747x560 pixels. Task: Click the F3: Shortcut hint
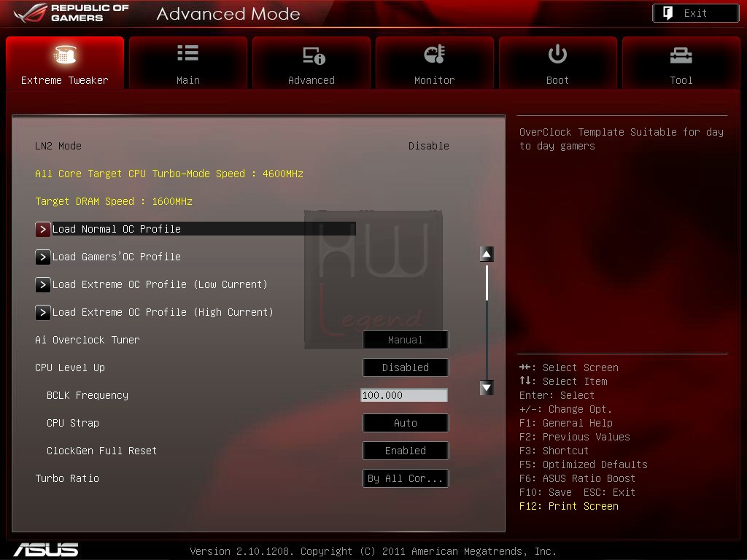tap(554, 451)
